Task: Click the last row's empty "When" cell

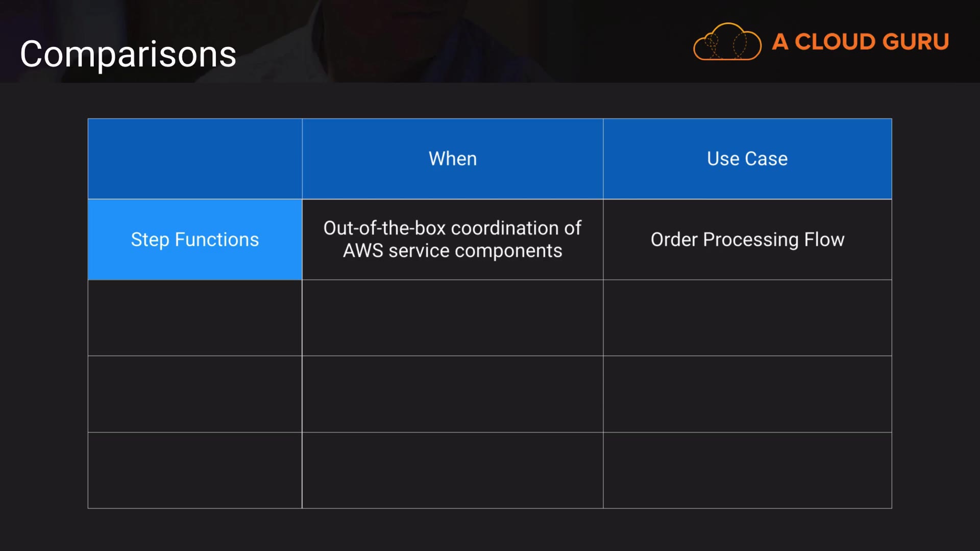Action: point(452,470)
